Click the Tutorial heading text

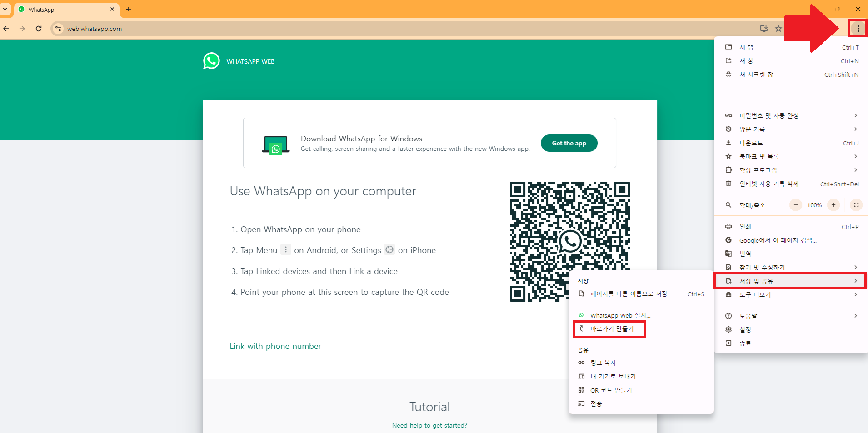click(429, 407)
